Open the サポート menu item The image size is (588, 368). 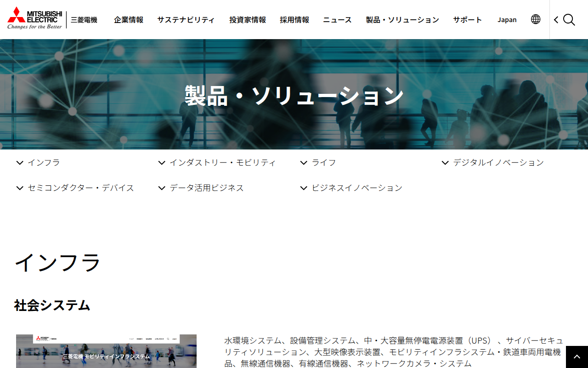(x=467, y=20)
